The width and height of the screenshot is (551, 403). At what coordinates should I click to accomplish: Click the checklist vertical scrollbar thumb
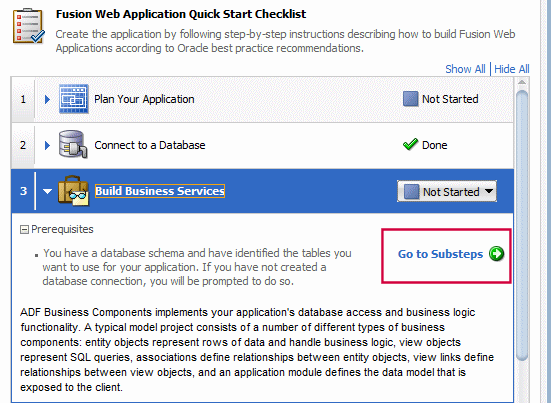tap(522, 225)
